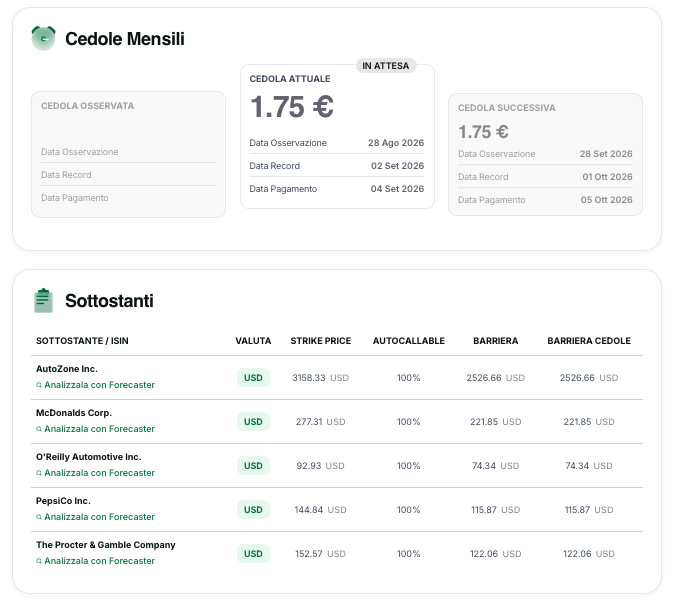Click the magnifier icon under McDonalds Corp.

click(39, 429)
